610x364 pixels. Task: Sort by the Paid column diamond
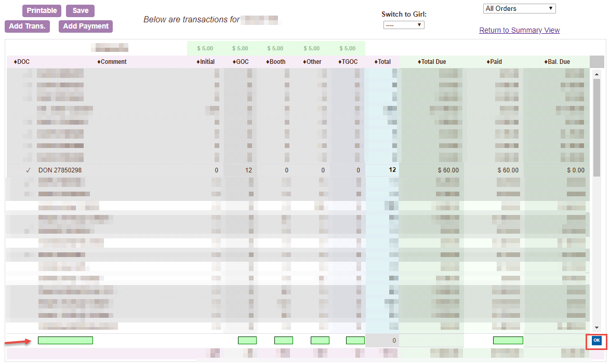click(x=487, y=61)
